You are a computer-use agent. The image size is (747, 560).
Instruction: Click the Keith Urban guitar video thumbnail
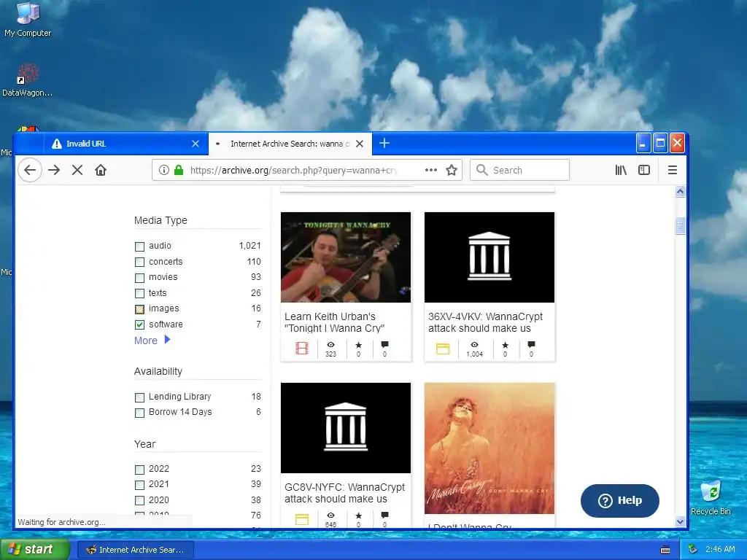tap(345, 257)
